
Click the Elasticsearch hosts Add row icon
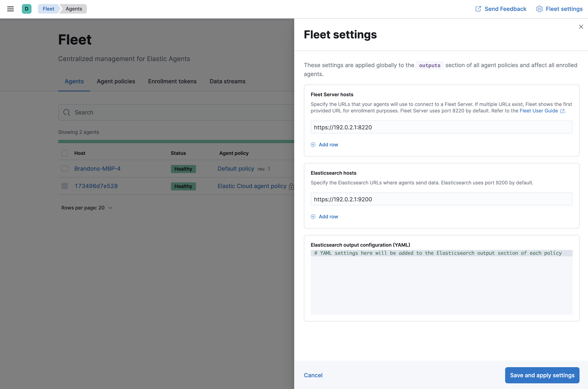click(x=313, y=216)
